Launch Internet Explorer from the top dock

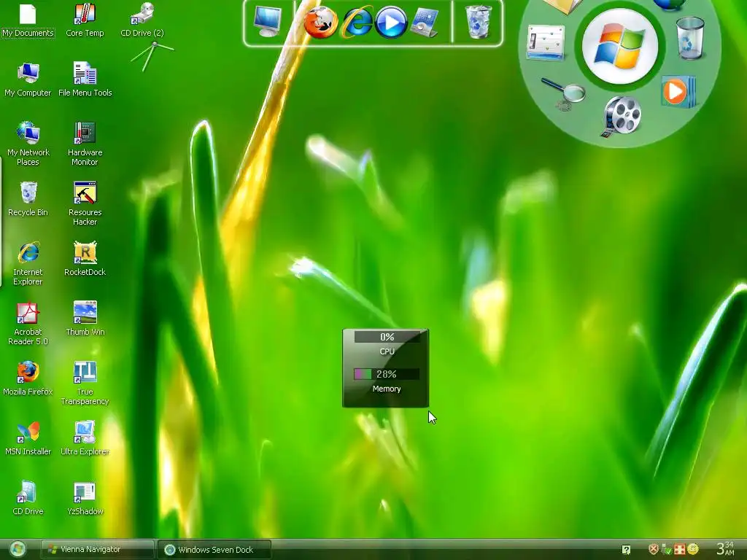pos(356,22)
